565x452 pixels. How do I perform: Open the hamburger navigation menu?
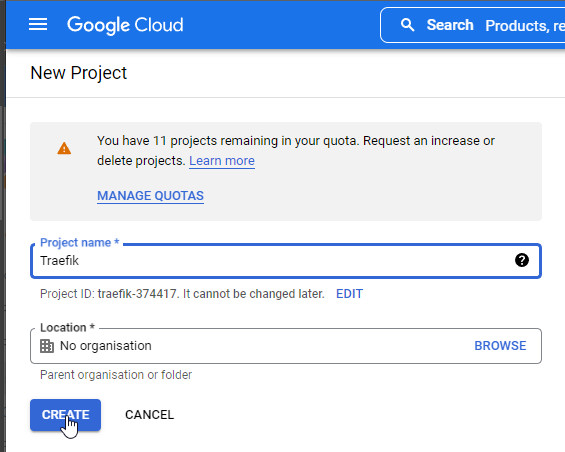(x=38, y=25)
